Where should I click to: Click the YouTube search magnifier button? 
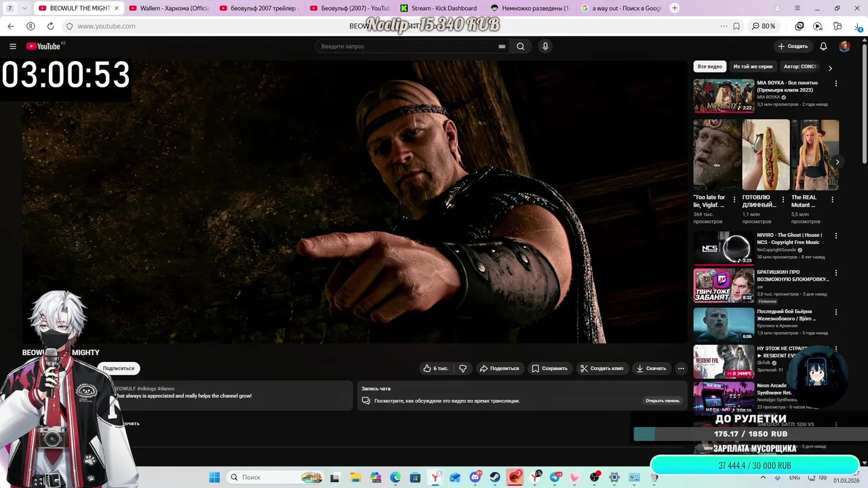[x=520, y=46]
